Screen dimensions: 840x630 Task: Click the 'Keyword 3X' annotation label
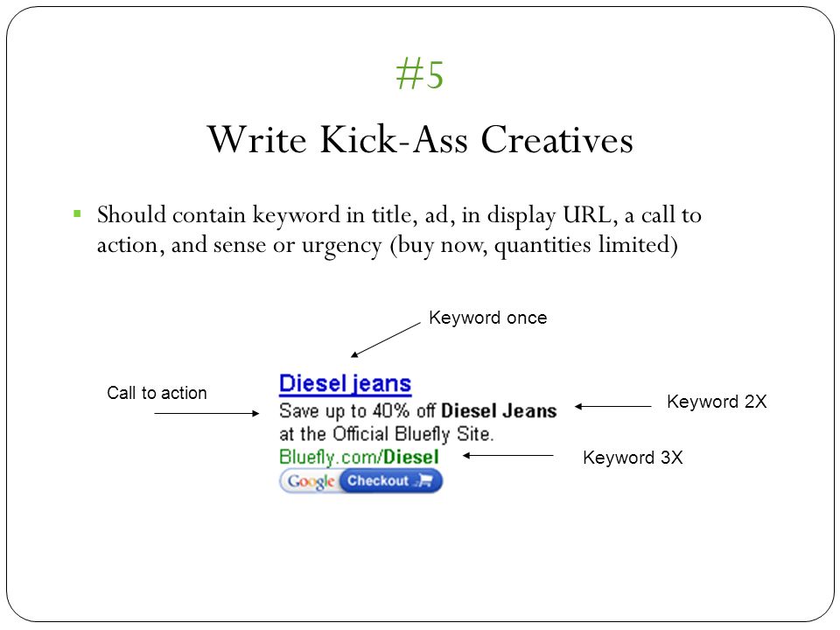tap(633, 458)
